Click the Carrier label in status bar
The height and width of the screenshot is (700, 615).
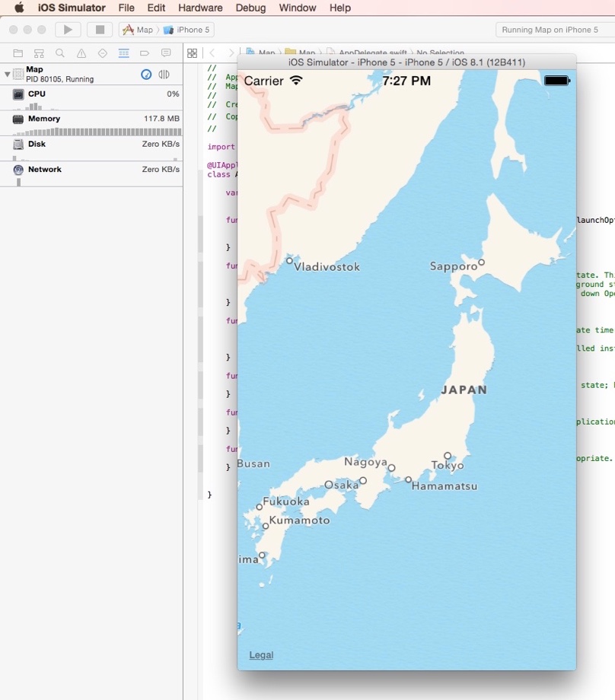coord(263,81)
